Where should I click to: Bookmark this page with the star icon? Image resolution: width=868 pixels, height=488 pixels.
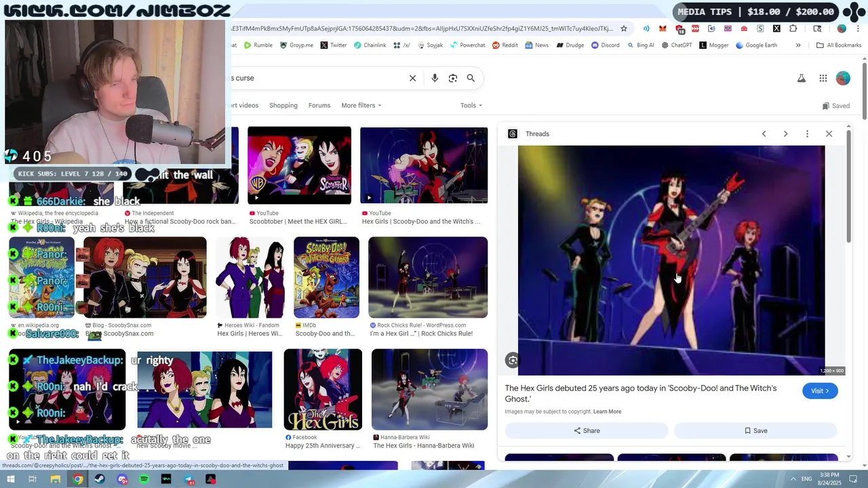coord(624,28)
